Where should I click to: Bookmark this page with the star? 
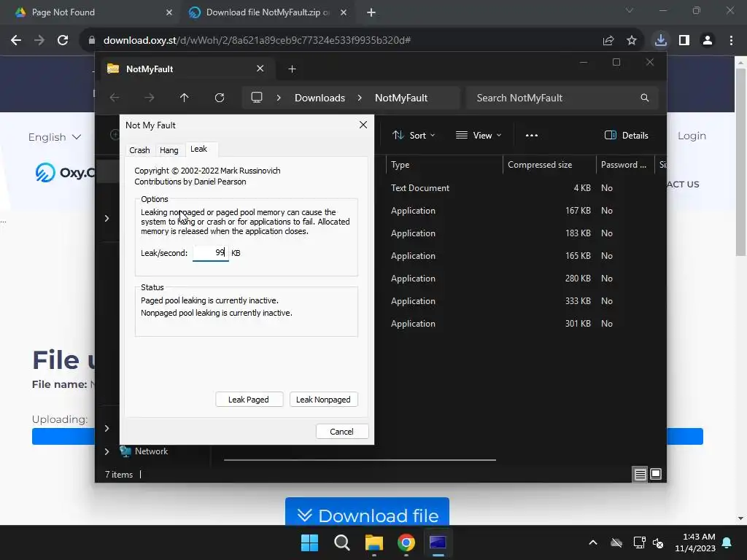632,41
